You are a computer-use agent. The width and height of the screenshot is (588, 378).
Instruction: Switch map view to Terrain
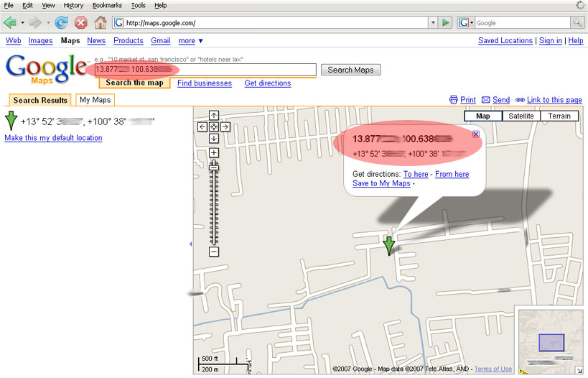pos(559,116)
